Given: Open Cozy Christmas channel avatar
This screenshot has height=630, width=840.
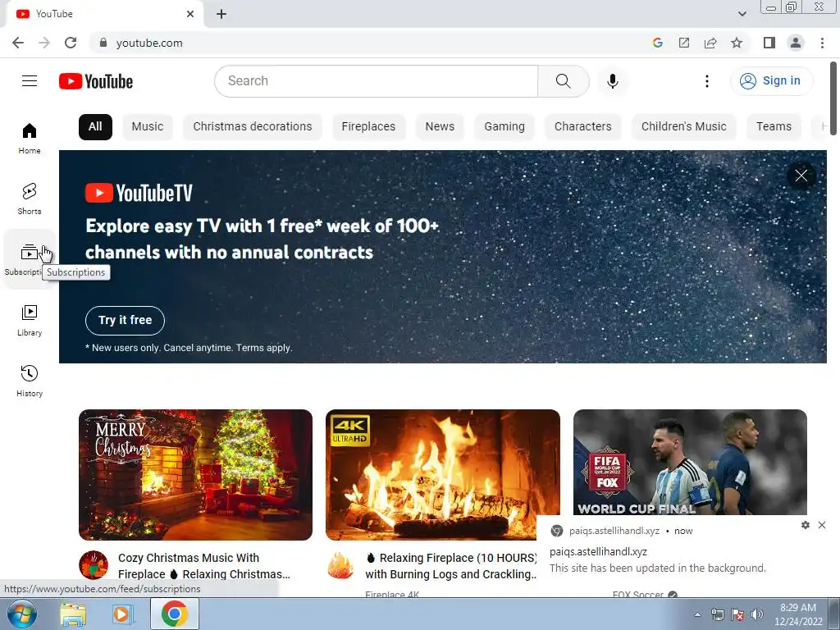Looking at the screenshot, I should pyautogui.click(x=94, y=565).
